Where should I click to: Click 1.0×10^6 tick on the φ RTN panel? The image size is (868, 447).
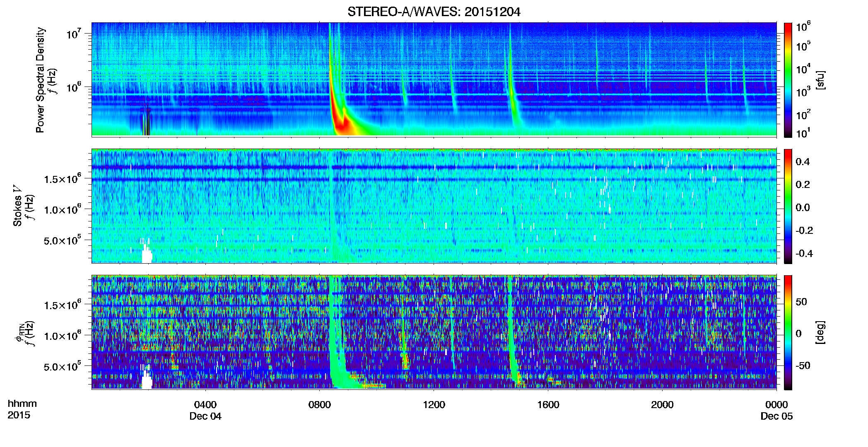63,335
